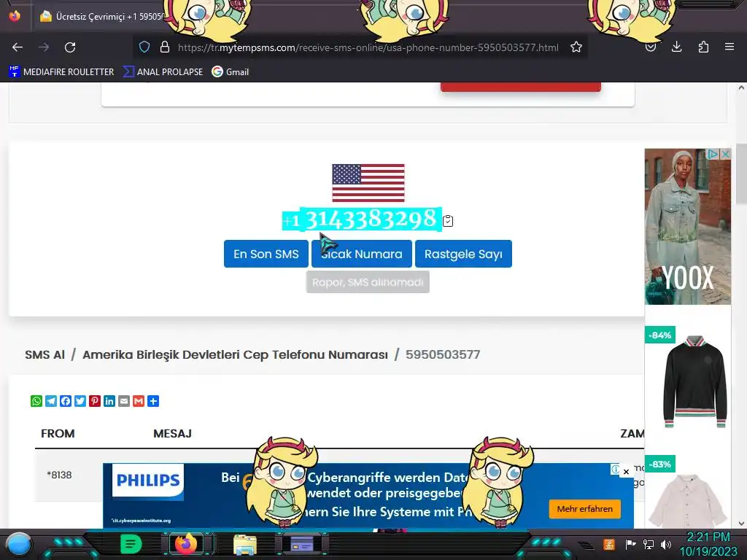This screenshot has width=747, height=560.
Task: Share the page via Gmail icon
Action: point(139,401)
